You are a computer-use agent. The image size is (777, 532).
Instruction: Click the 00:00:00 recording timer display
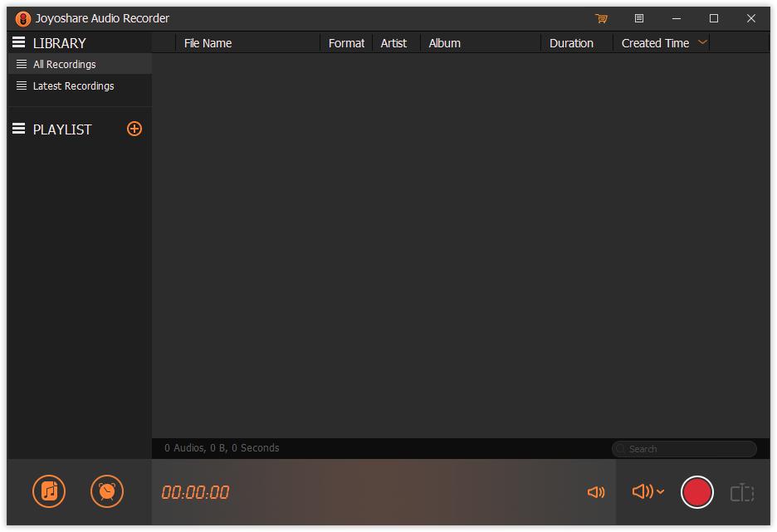tap(196, 491)
